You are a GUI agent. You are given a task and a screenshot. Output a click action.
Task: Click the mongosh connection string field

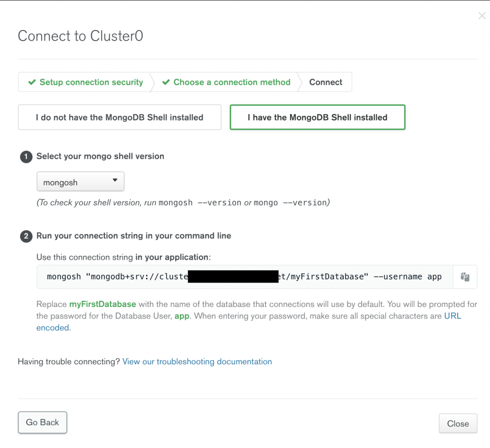pos(245,277)
